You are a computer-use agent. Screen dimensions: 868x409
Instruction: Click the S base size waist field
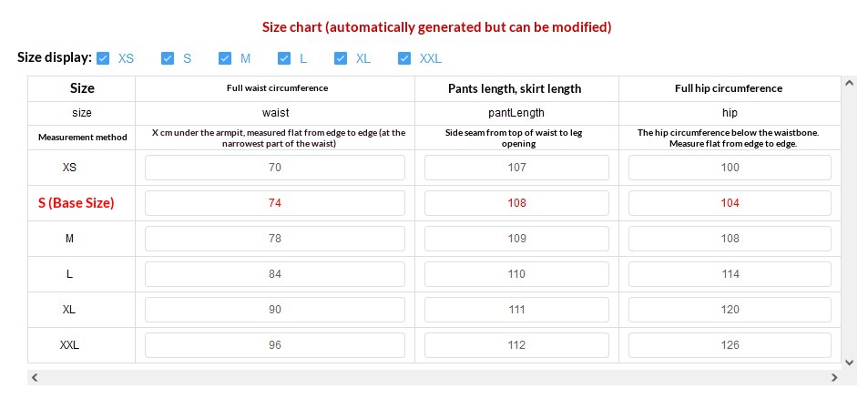(x=274, y=203)
